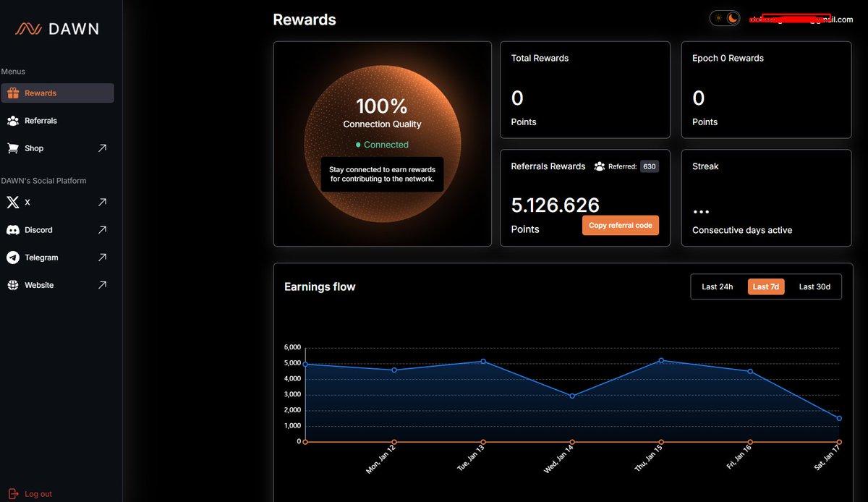Click the Rewards page title
This screenshot has height=502, width=868.
[305, 20]
